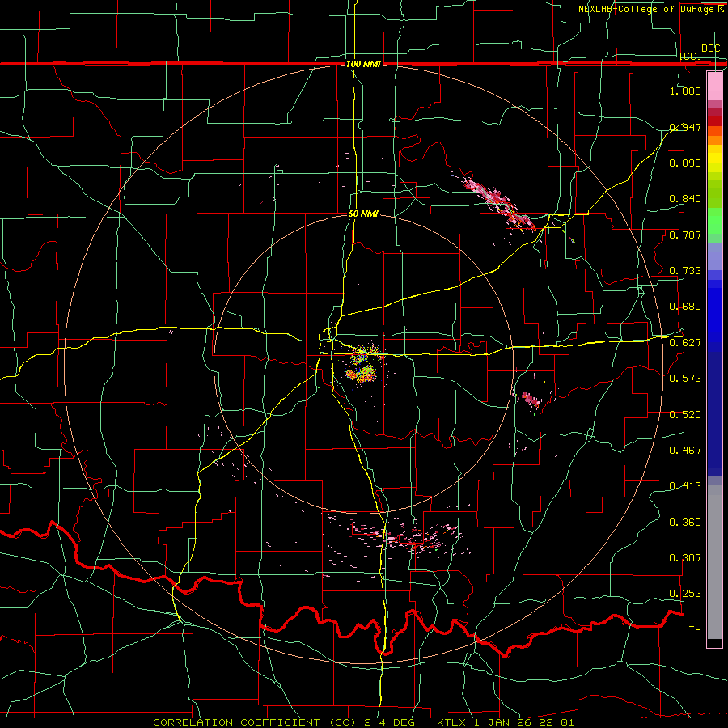Pick the dark navy segment of color scale
This screenshot has height=728, width=728.
pos(714,413)
